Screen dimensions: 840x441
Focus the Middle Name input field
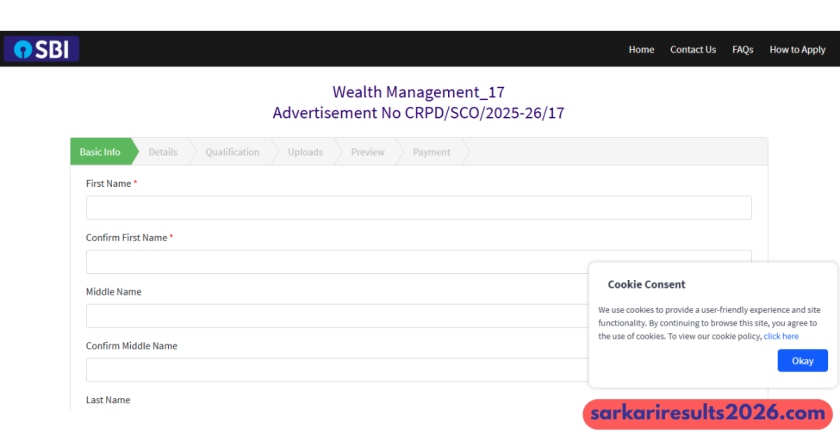pos(336,316)
